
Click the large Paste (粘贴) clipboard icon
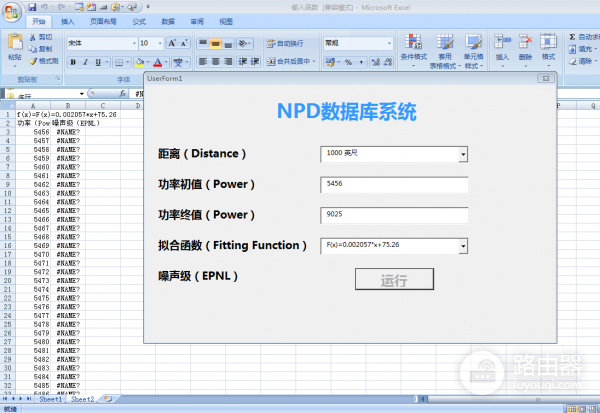tap(15, 41)
